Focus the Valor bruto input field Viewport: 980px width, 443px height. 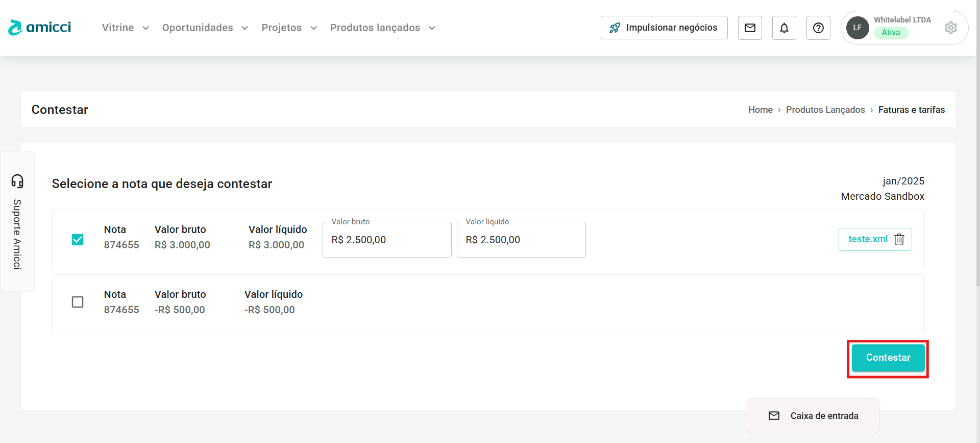(x=387, y=240)
